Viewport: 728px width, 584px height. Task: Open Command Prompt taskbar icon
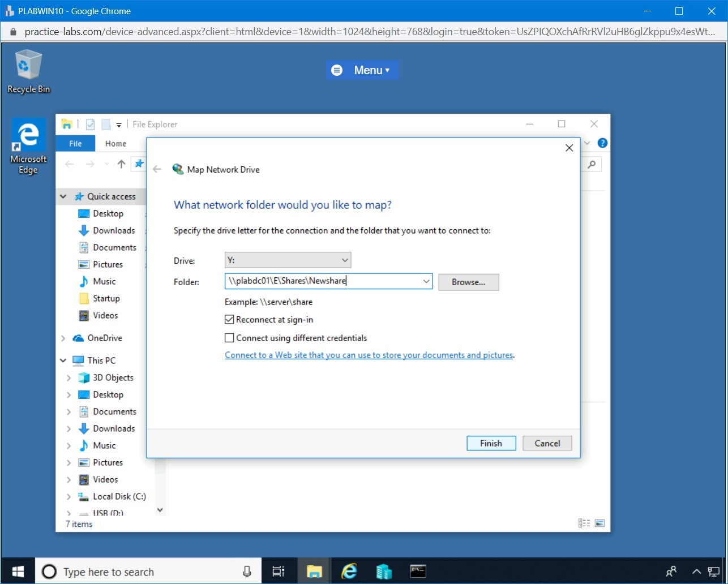coord(418,572)
